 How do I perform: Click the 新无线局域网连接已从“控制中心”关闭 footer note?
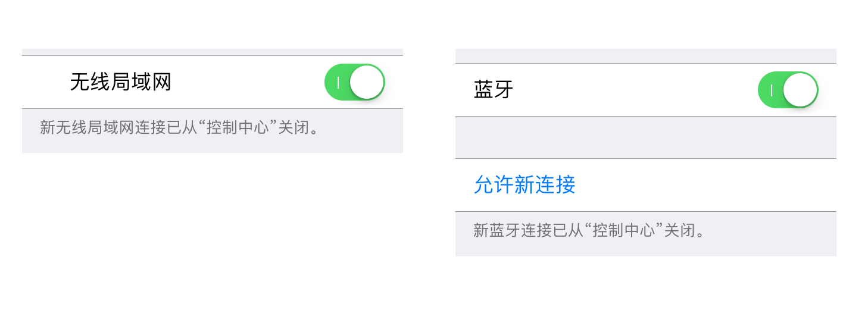180,127
